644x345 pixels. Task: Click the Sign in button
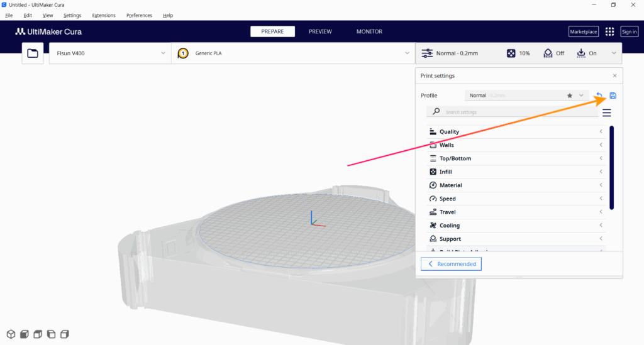pos(629,31)
